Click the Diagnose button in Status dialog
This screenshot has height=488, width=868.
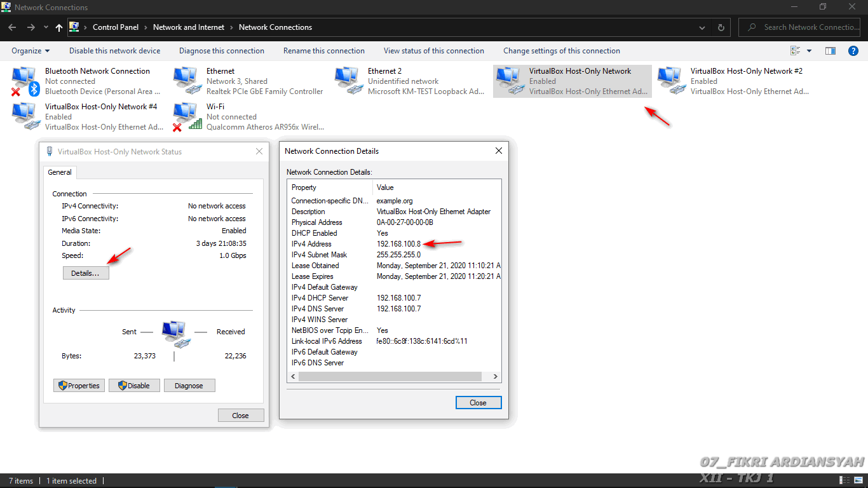coord(189,385)
